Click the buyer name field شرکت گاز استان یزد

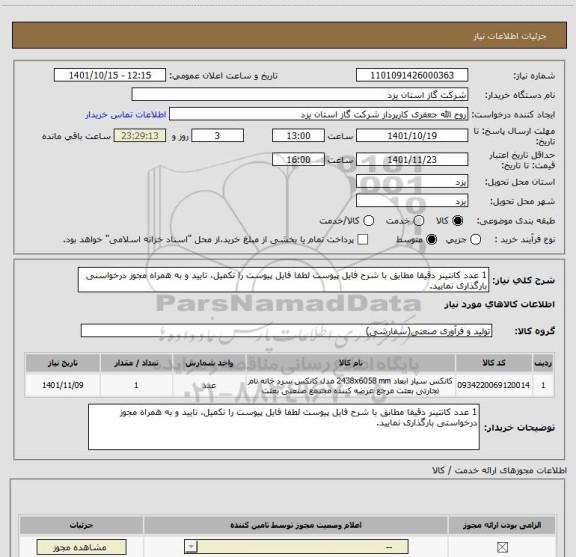pos(299,95)
